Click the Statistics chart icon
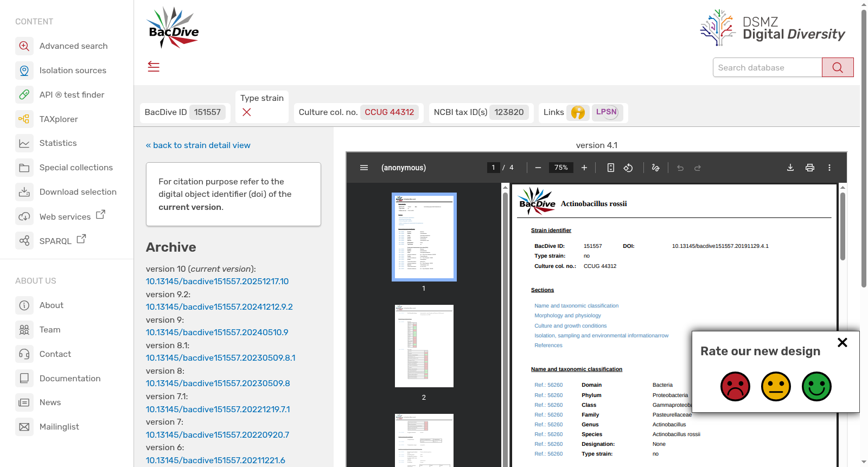Viewport: 868px width, 467px height. tap(24, 143)
